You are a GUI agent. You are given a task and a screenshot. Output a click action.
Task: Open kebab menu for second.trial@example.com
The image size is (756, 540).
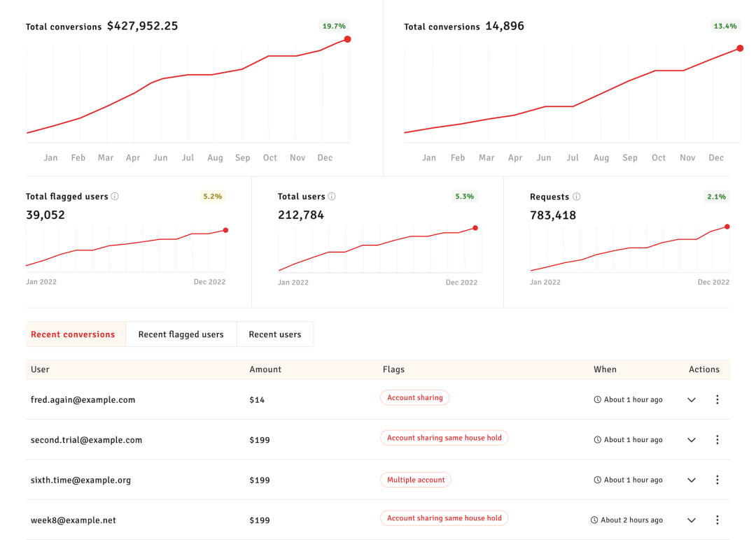(x=717, y=439)
